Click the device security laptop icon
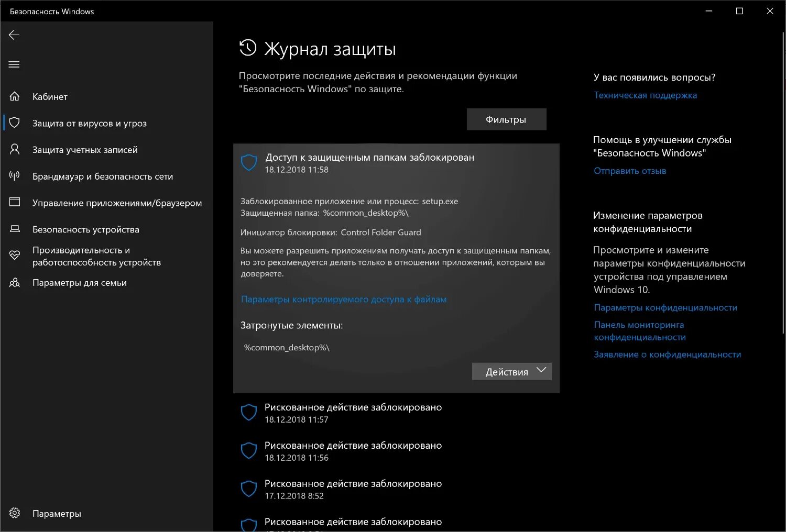The height and width of the screenshot is (532, 786). click(x=15, y=229)
